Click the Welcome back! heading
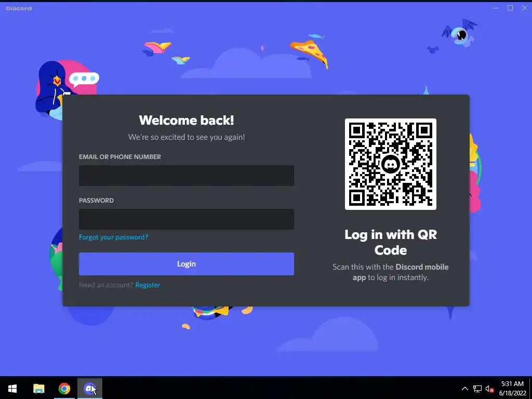532x399 pixels. [187, 120]
